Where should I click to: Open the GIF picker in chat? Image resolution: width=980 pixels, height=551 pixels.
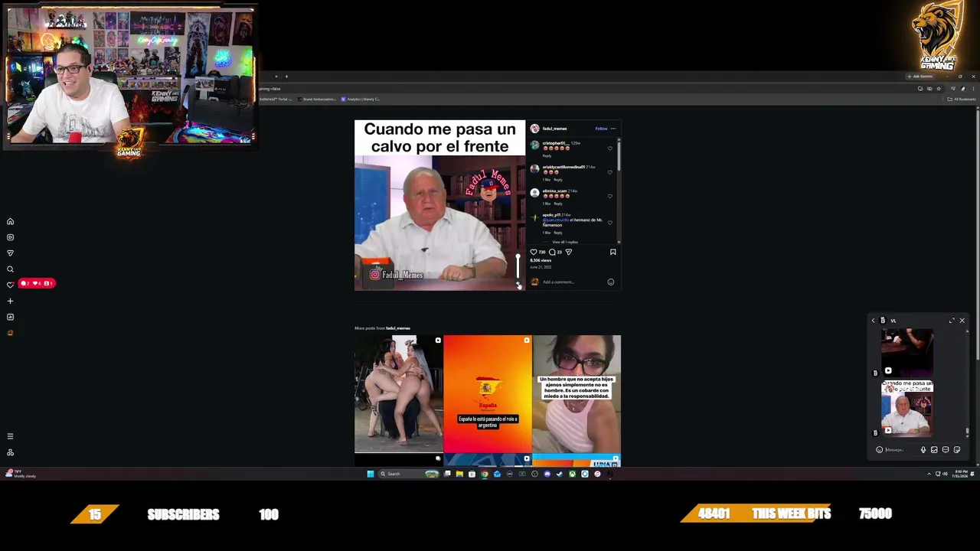tap(946, 450)
